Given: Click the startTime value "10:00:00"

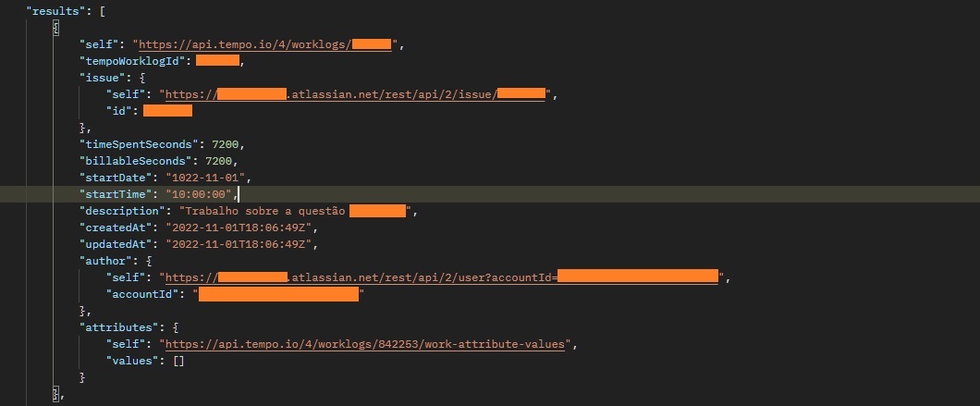Looking at the screenshot, I should click(200, 194).
